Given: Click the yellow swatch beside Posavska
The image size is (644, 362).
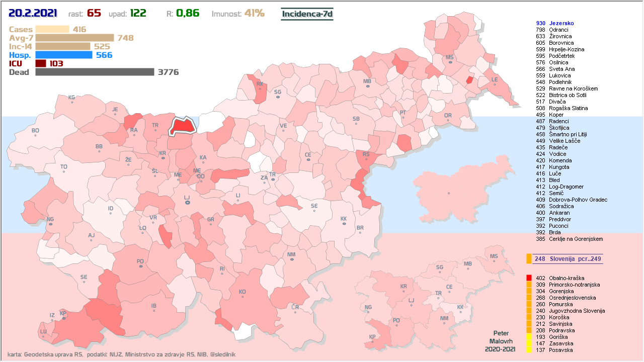Looking at the screenshot, I should [529, 350].
